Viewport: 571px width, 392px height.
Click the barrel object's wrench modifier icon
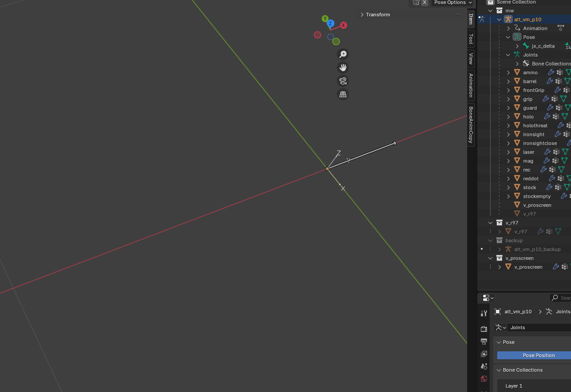coord(550,81)
